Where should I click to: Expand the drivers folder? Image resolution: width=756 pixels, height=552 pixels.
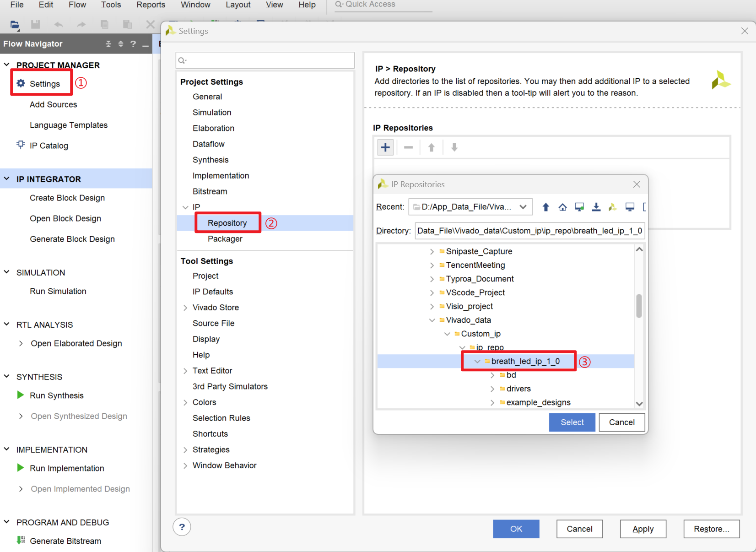492,389
